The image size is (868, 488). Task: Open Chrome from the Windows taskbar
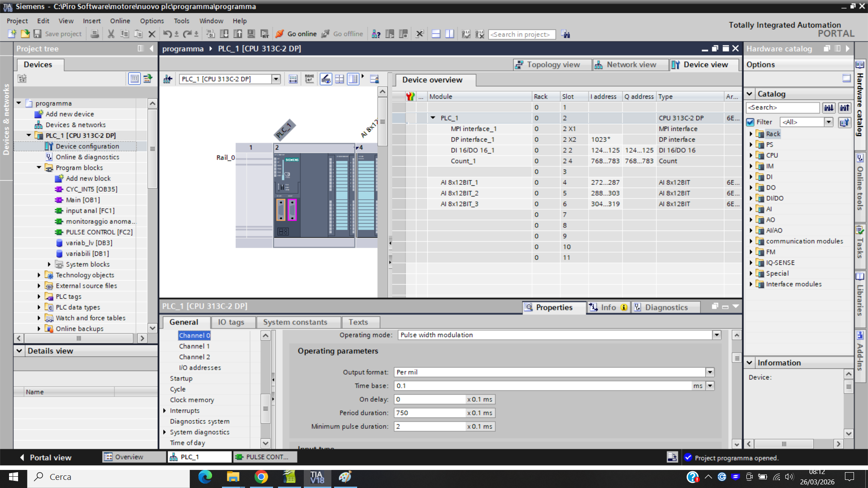[261, 477]
